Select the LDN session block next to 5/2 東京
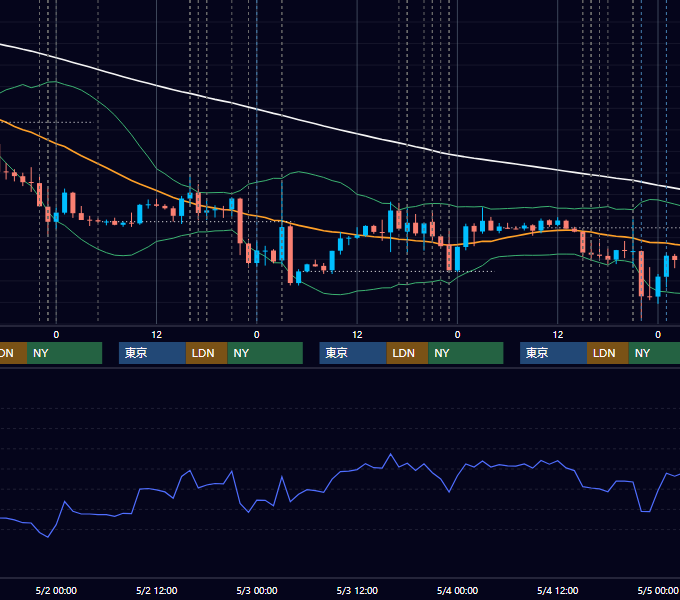 pyautogui.click(x=206, y=353)
